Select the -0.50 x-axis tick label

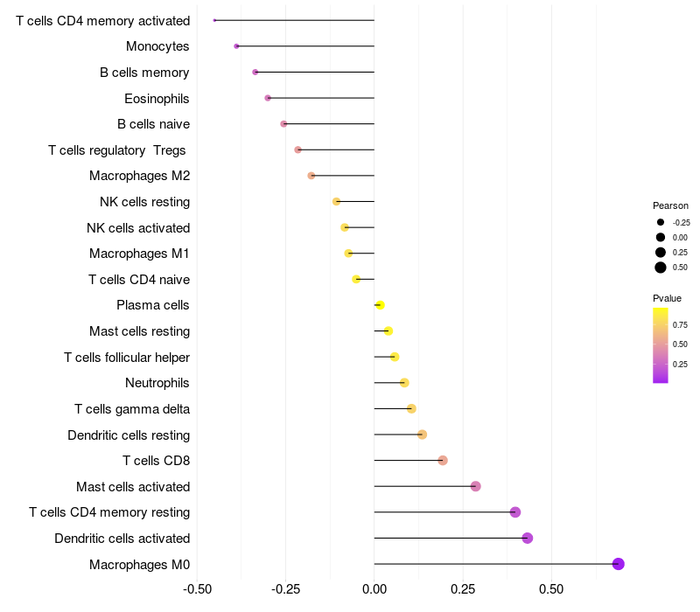pos(198,589)
